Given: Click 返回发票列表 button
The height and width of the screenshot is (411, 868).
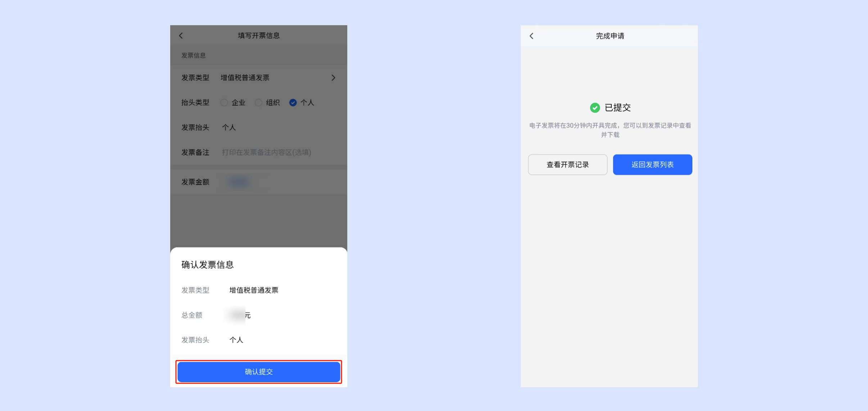Looking at the screenshot, I should [652, 165].
